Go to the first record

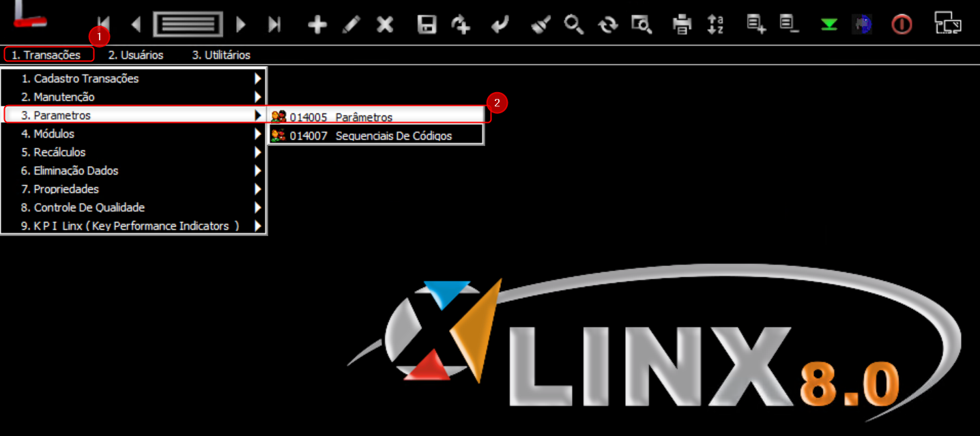[104, 25]
